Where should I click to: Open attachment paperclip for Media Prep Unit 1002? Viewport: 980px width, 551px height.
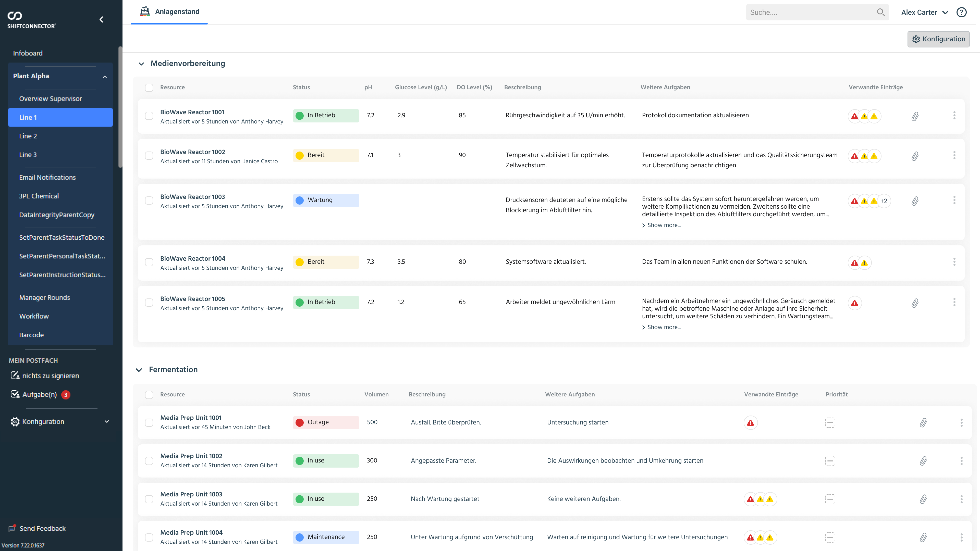coord(923,461)
